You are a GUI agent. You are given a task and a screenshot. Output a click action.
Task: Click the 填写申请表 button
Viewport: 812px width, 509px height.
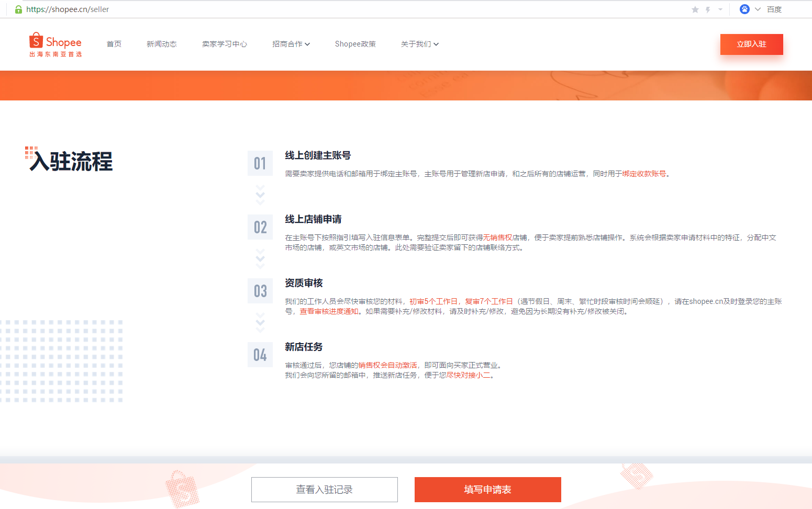coord(487,490)
